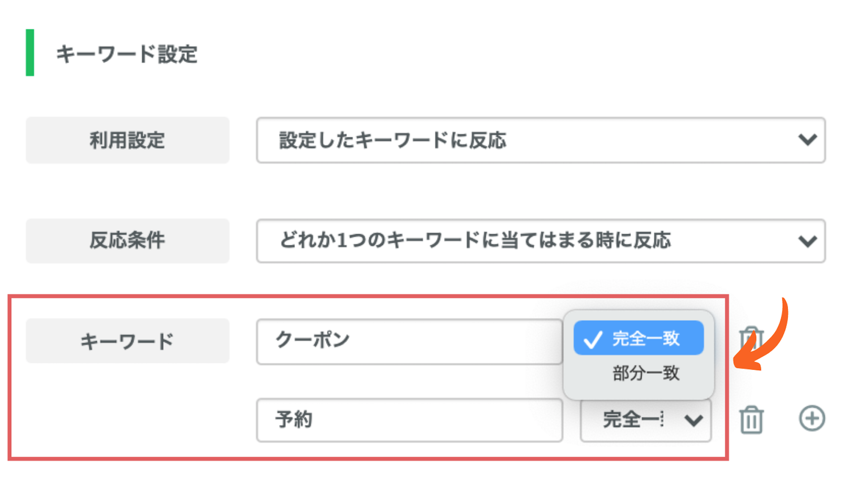Open どれか1つのキーワードに当てはまる時に反応 dropdown
Viewport: 868px width, 493px height.
point(541,241)
